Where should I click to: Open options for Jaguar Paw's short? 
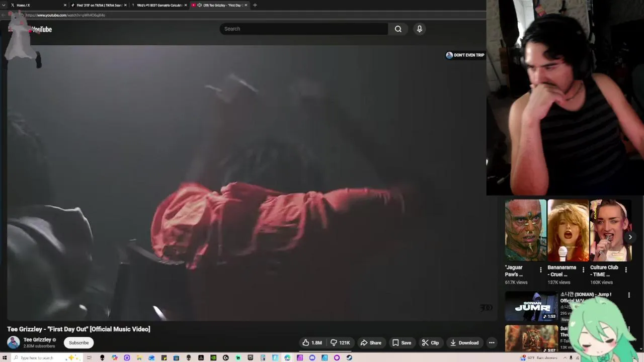[541, 270]
